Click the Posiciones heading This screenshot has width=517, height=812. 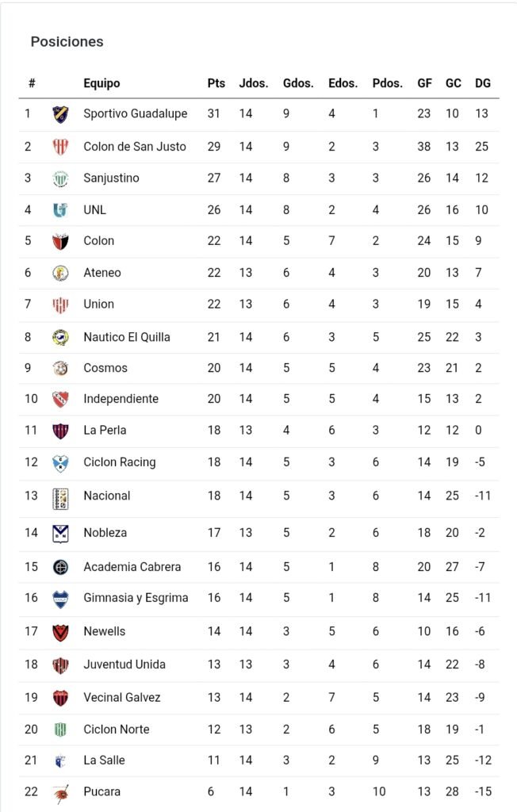coord(67,42)
